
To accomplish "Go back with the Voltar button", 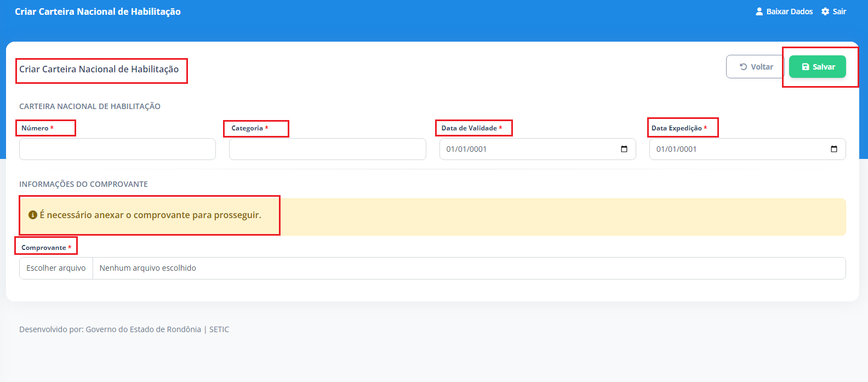I will coord(756,67).
